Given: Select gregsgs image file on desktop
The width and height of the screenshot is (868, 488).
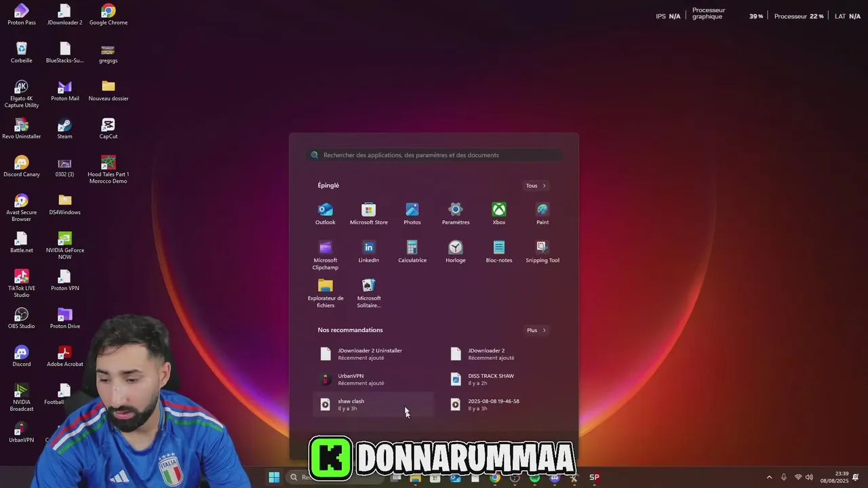Looking at the screenshot, I should (x=108, y=53).
